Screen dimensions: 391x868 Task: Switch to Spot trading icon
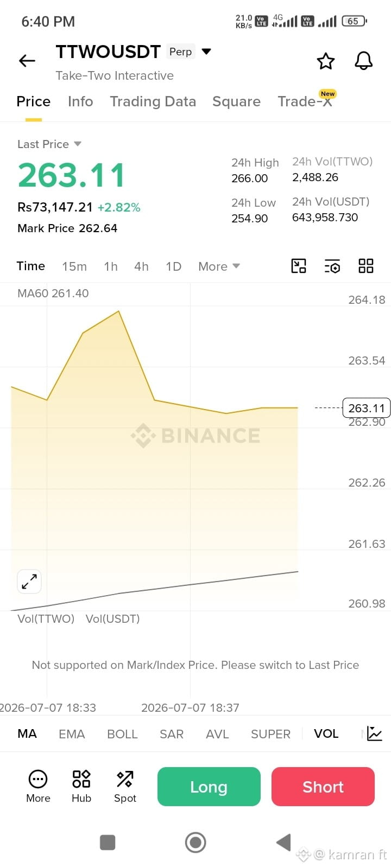click(x=125, y=786)
